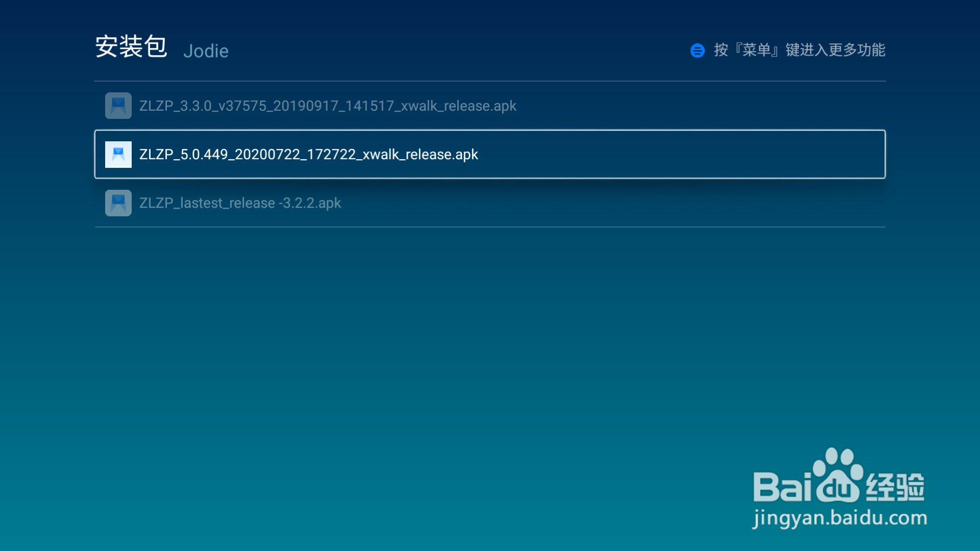This screenshot has width=980, height=551.
Task: Click the 按『菜单』键进入更多功能 hint text
Action: tap(799, 50)
